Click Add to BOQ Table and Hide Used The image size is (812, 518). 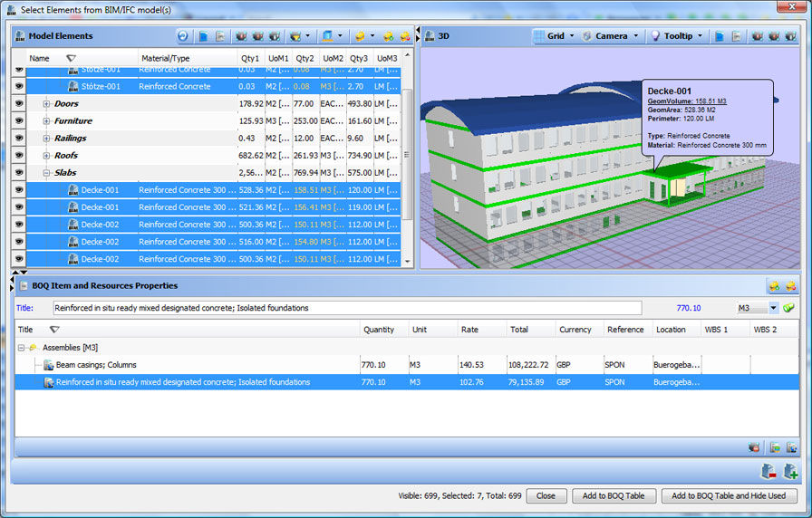[x=729, y=496]
